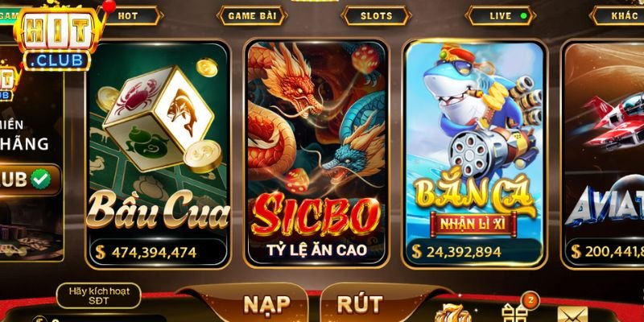Tap the notification badge showing 2
Viewport: 644px width, 322px height.
click(530, 300)
